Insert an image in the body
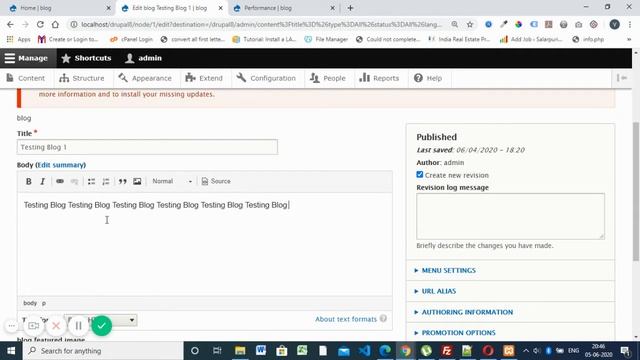The image size is (640, 360). [137, 181]
